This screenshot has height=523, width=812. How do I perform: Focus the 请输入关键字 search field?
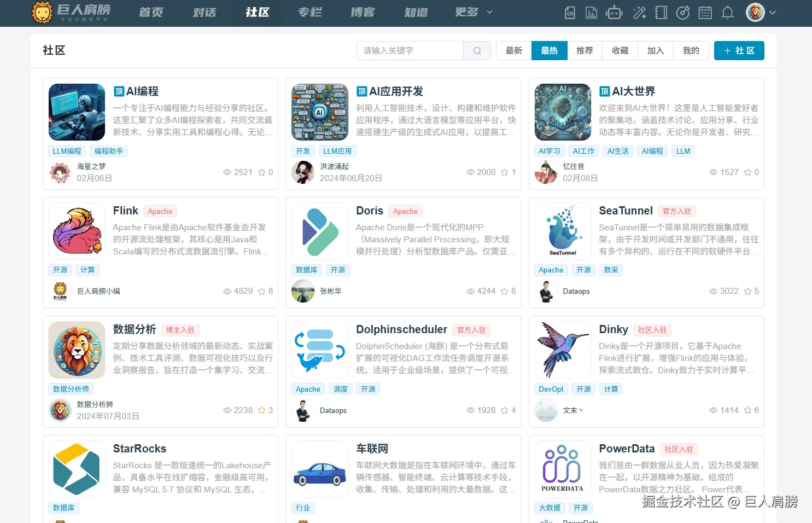click(410, 51)
